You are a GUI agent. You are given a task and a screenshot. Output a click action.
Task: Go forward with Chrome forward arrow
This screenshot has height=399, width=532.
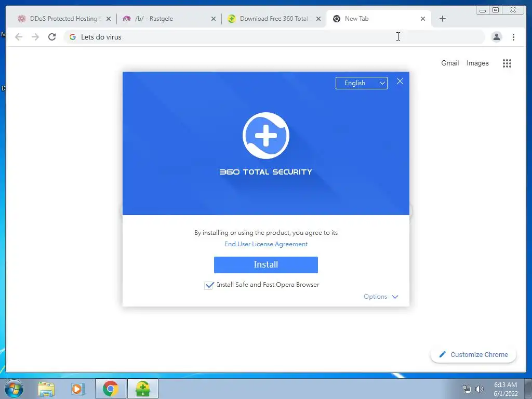35,37
